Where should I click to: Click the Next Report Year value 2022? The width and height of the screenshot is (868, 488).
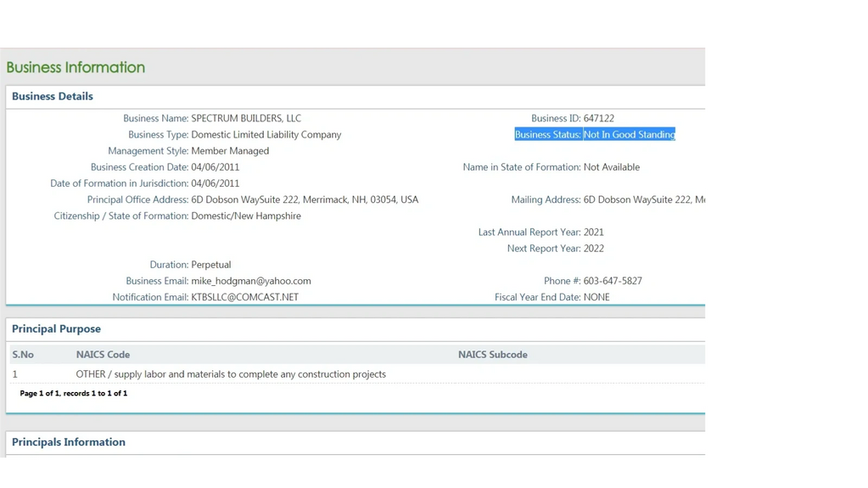(x=593, y=249)
